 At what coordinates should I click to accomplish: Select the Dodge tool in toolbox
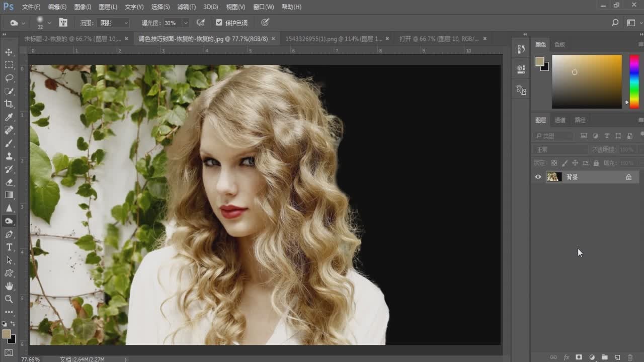pyautogui.click(x=9, y=221)
